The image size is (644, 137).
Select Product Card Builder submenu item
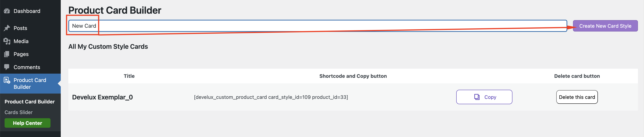click(29, 102)
